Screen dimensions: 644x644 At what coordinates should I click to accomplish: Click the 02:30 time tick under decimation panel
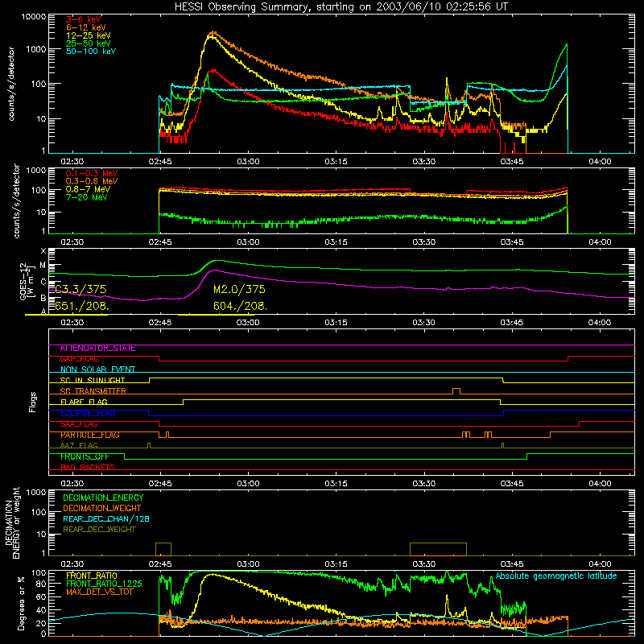coord(72,564)
